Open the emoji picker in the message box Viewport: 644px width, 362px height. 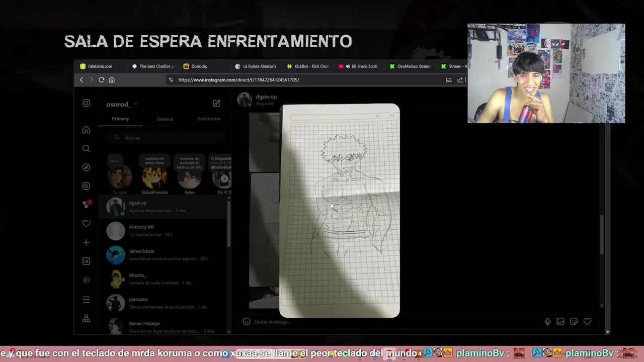pyautogui.click(x=246, y=322)
